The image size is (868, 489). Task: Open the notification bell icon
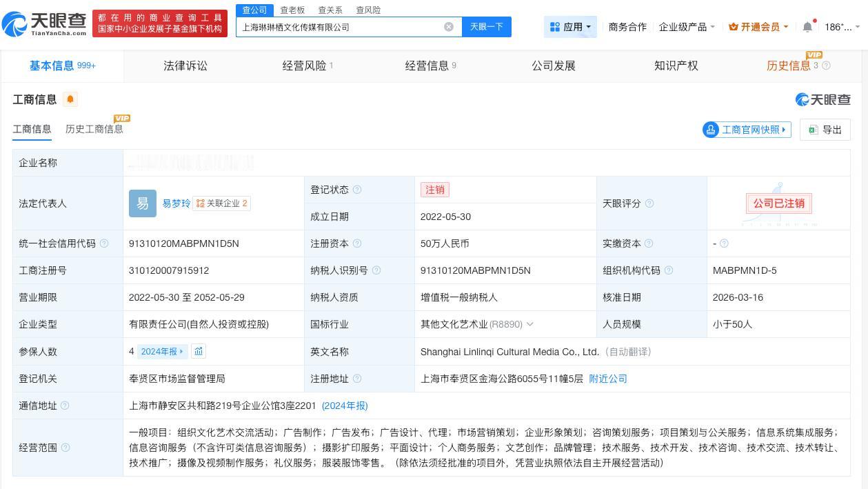[807, 26]
